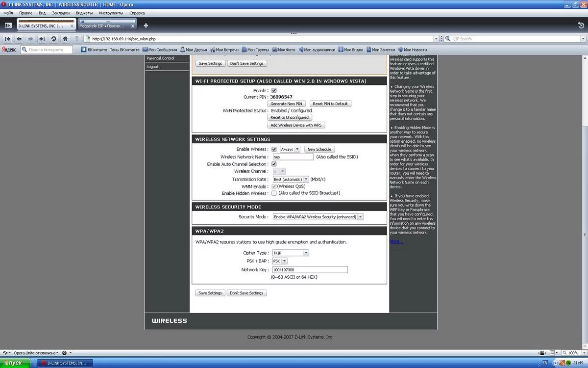
Task: Open the Wireless Channel dropdown
Action: click(279, 171)
